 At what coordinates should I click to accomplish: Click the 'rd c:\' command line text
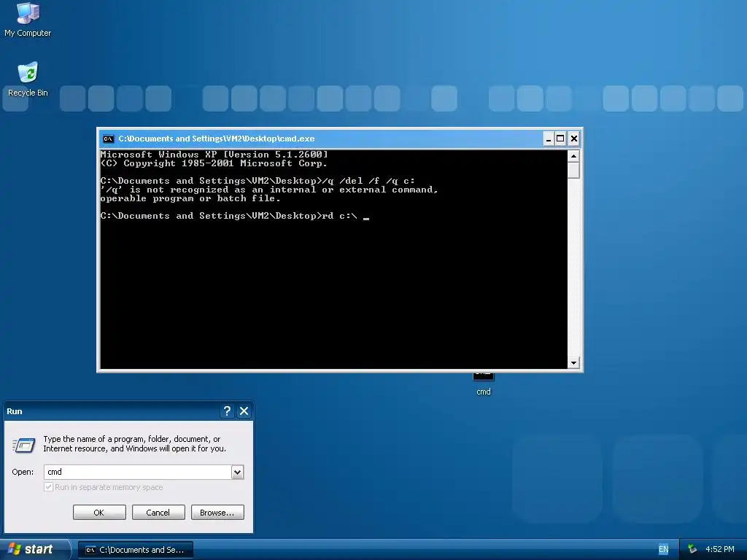[x=339, y=216]
